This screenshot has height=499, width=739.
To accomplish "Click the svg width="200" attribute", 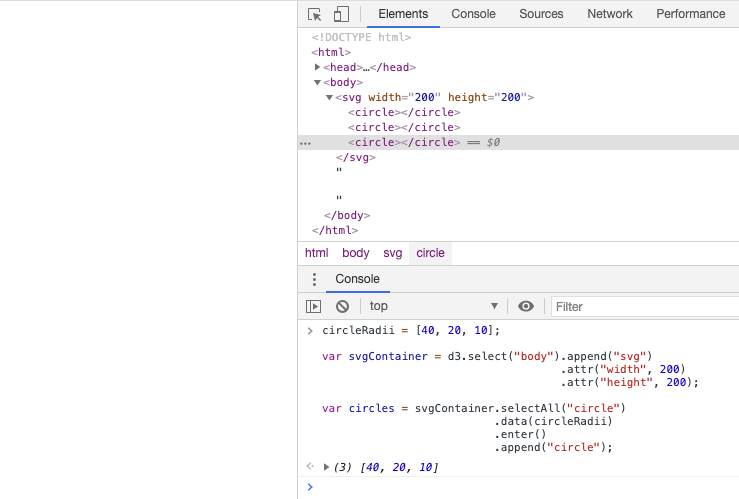I will point(404,98).
